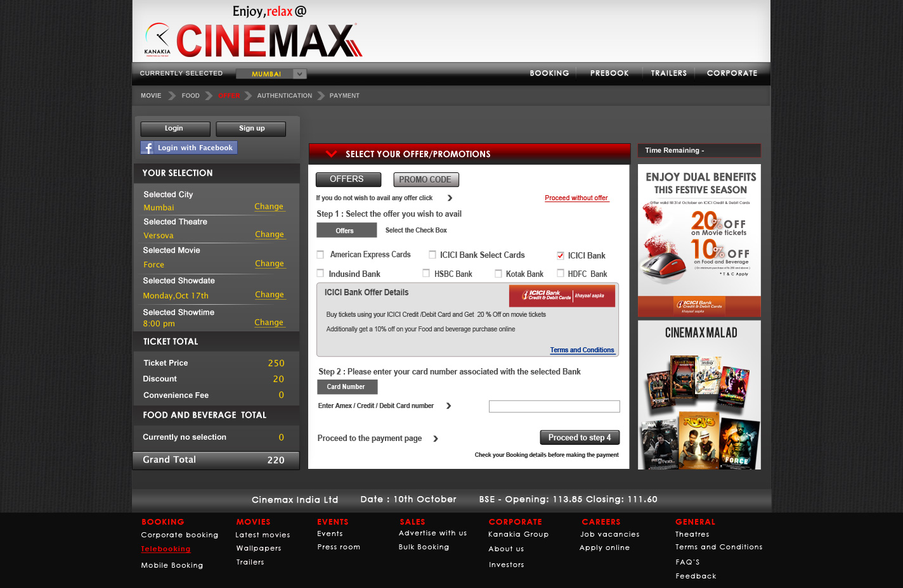The width and height of the screenshot is (903, 588).
Task: Open Advertise with us footer link
Action: point(432,533)
